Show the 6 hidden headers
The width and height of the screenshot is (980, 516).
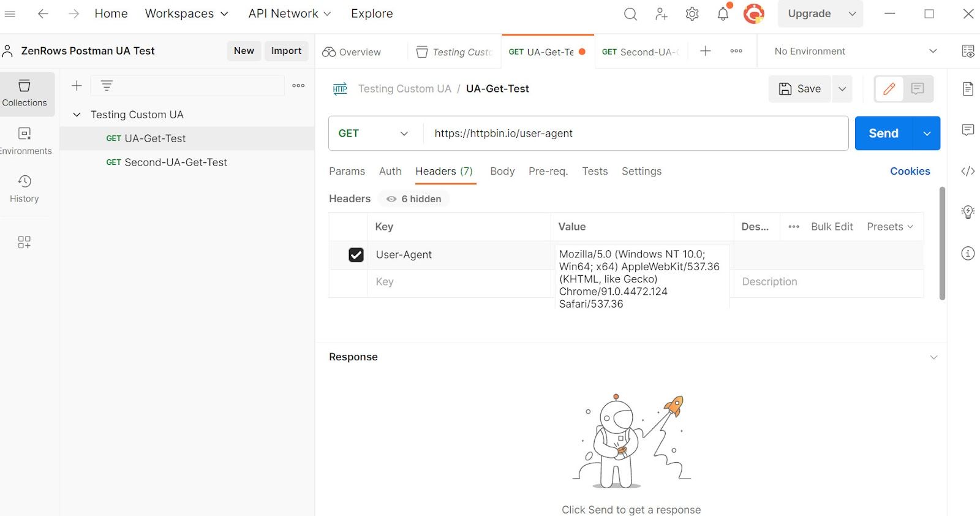click(414, 199)
